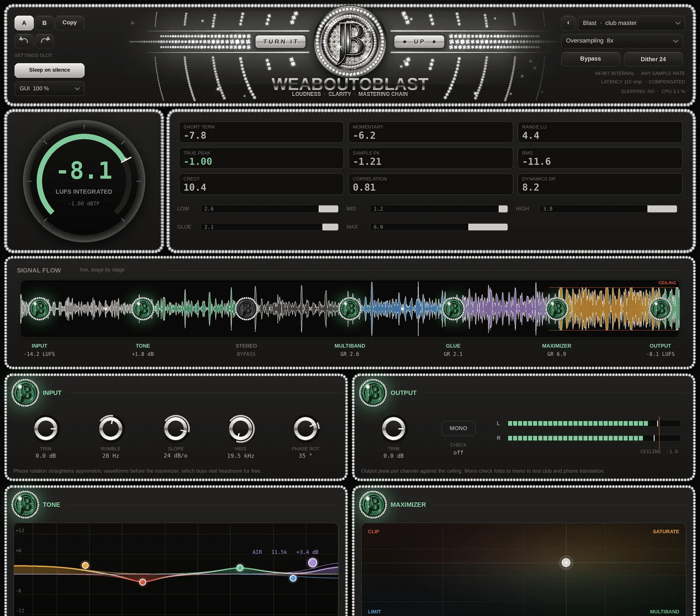
Task: Click the R channel output meter
Action: 593,438
